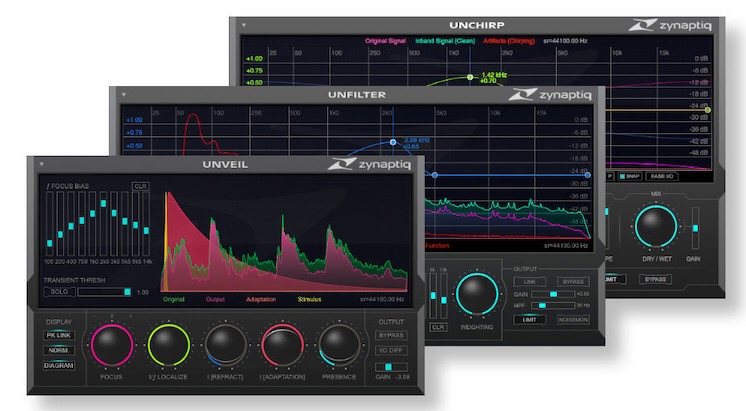746x411 pixels.
Task: Toggle the PK LINK display button
Action: (59, 335)
